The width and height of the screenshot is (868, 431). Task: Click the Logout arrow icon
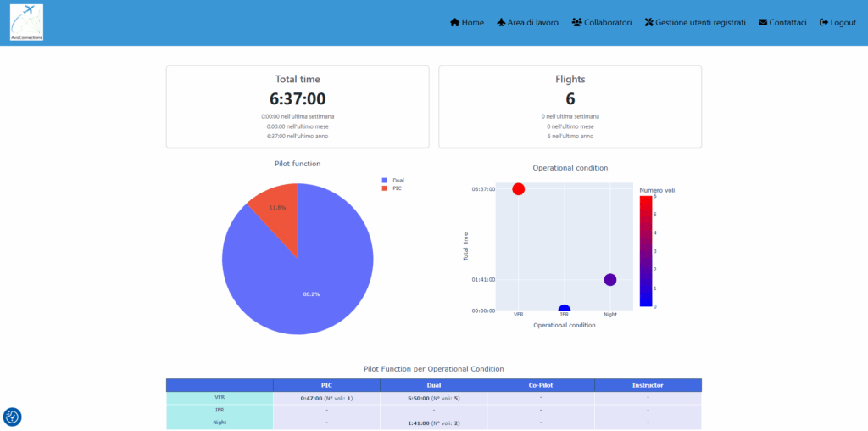(x=824, y=23)
